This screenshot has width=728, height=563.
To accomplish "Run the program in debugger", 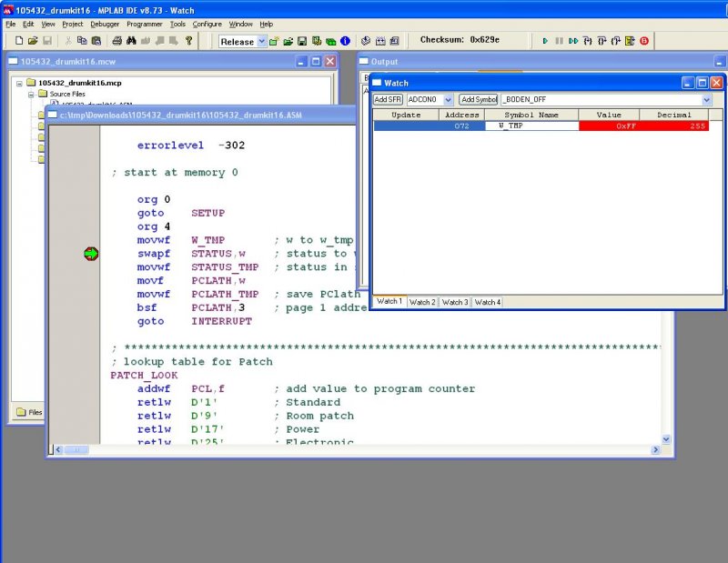I will [x=545, y=41].
